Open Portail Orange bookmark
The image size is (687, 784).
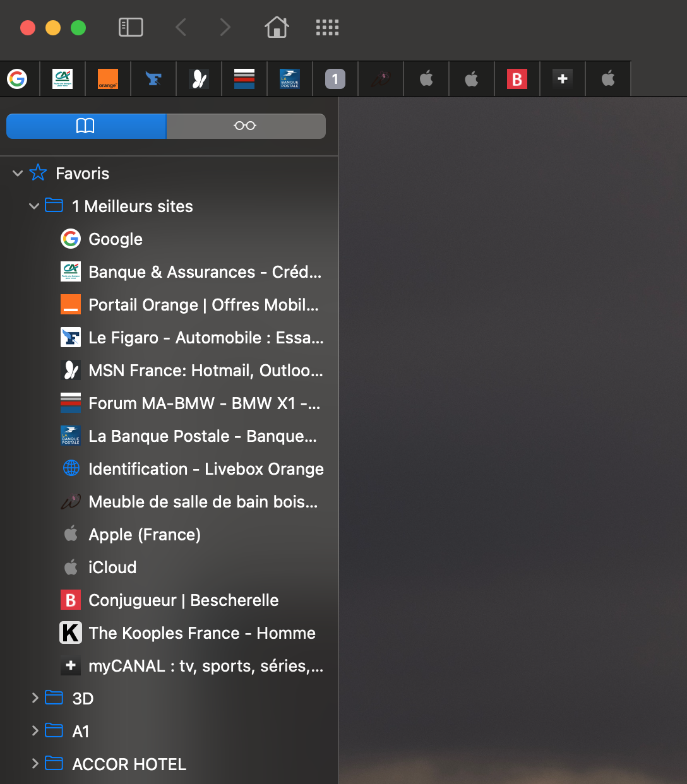[x=169, y=305]
